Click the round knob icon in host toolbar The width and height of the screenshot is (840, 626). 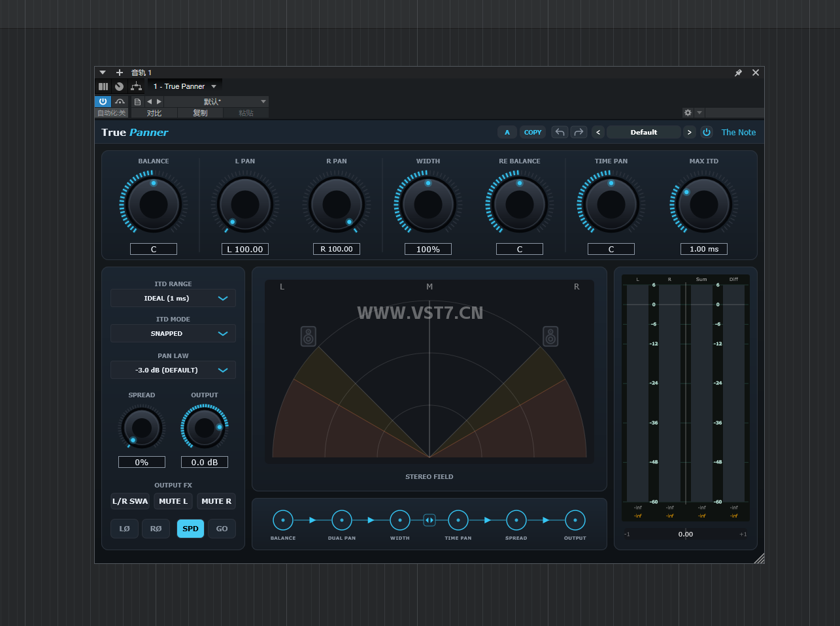(119, 86)
